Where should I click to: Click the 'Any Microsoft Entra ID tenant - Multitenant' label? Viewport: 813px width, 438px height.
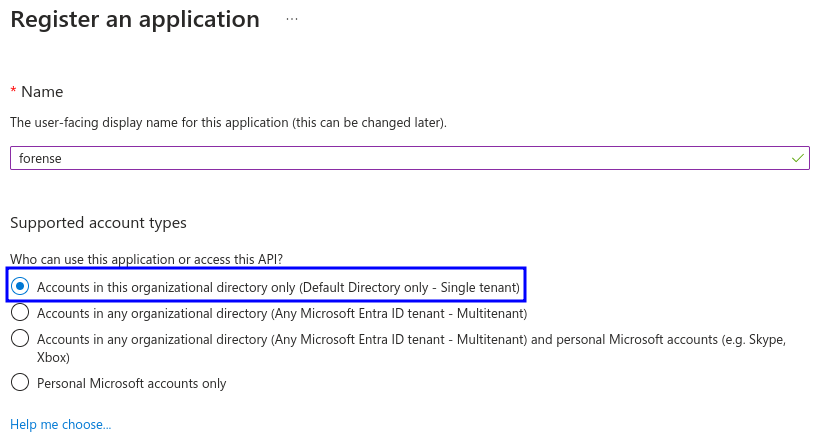pos(282,314)
